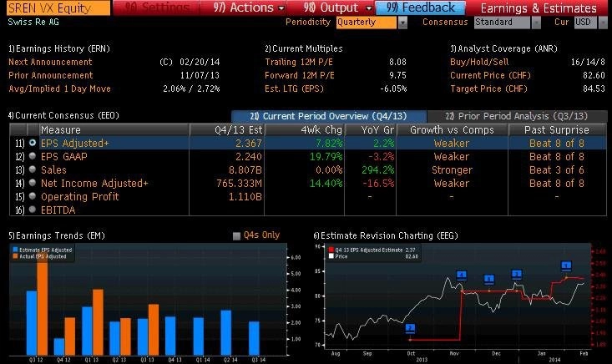This screenshot has height=364, width=612.
Task: Click the Past Surprise column header
Action: tap(557, 130)
